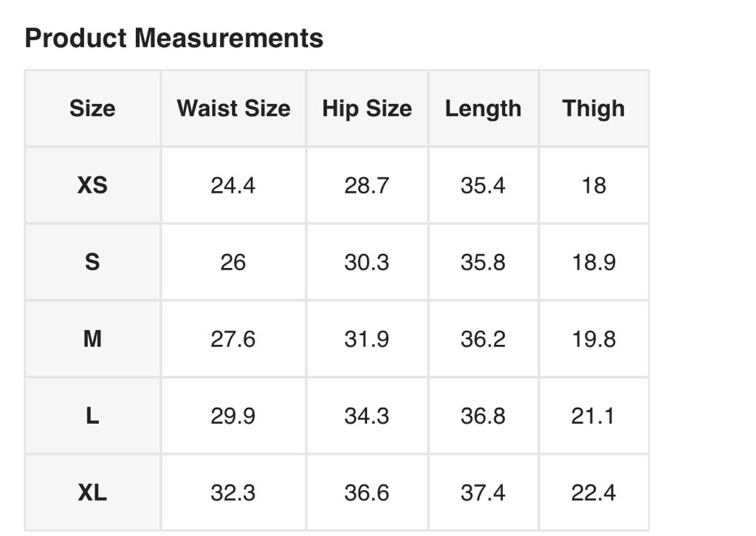Screen dimensions: 756x536
Task: Select the XS size row label
Action: pos(92,185)
